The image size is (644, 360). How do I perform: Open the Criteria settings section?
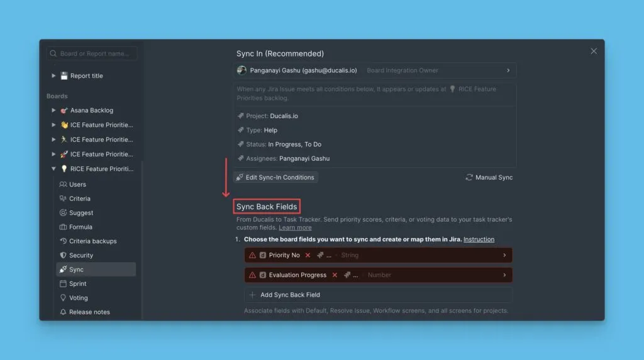[79, 199]
